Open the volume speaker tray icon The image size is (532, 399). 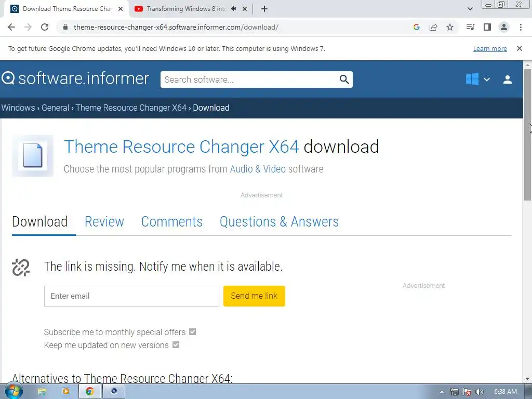pyautogui.click(x=480, y=392)
